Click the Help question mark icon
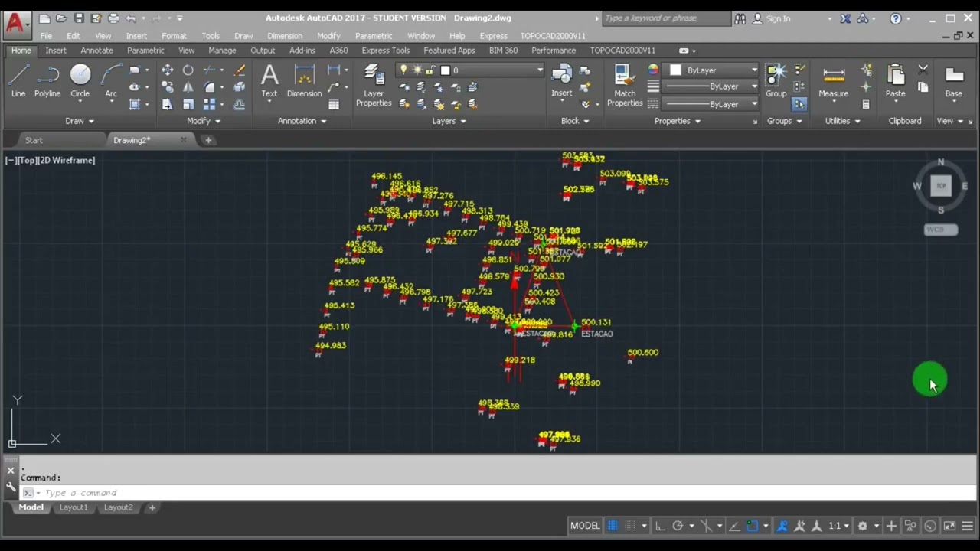The image size is (980, 551). [896, 18]
